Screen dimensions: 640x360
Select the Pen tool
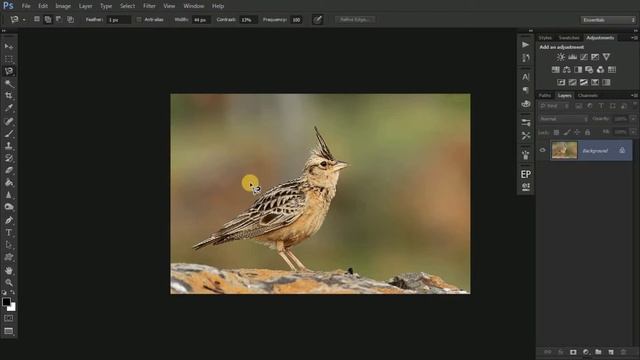tap(9, 220)
